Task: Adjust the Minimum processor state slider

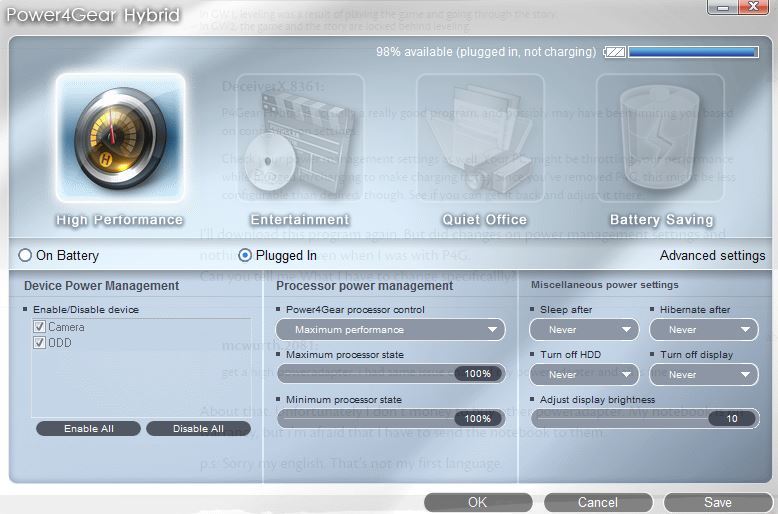Action: [x=391, y=419]
